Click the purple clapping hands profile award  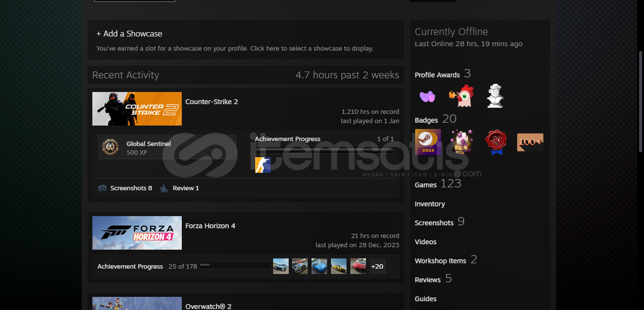coord(427,96)
